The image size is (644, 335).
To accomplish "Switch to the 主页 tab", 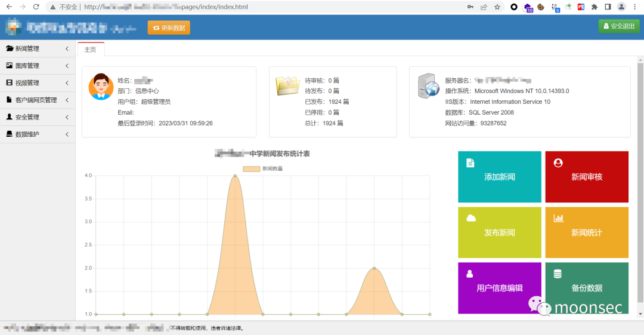I will [91, 50].
